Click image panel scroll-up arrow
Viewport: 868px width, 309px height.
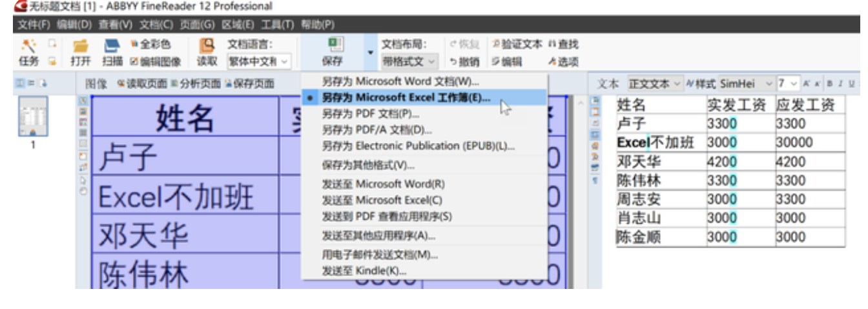point(579,102)
